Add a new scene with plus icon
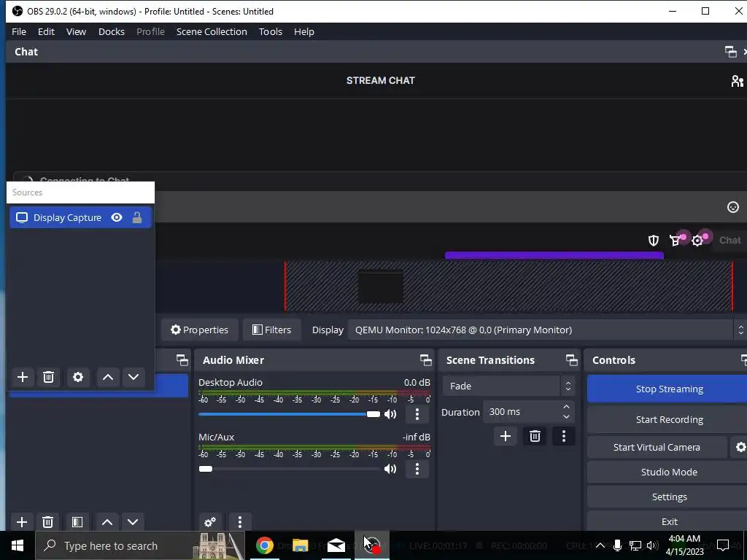This screenshot has width=747, height=560. (21, 522)
